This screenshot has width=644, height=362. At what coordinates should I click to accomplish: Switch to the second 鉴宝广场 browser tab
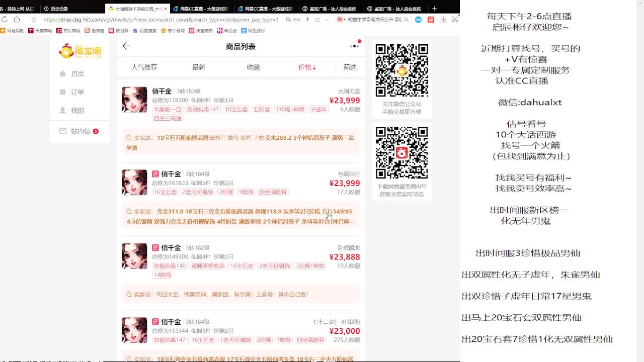pos(395,9)
